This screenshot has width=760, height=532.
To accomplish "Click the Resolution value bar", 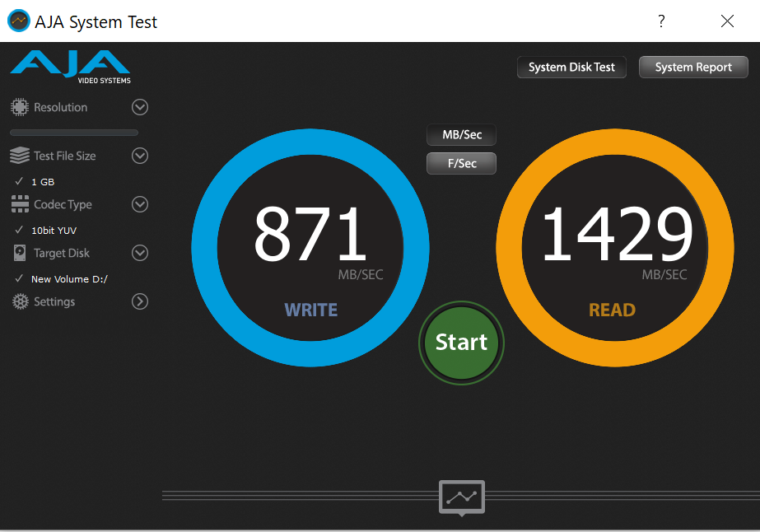I will [74, 133].
